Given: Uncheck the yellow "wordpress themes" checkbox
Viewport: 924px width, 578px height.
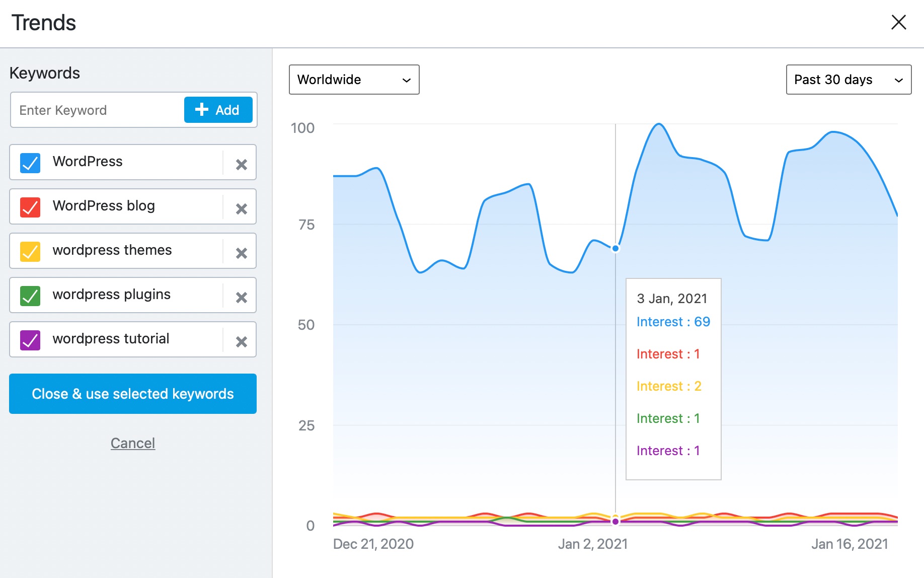Looking at the screenshot, I should click(x=30, y=251).
